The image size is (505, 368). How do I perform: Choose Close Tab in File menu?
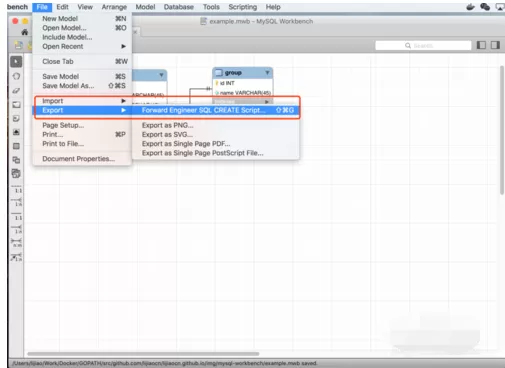point(82,62)
